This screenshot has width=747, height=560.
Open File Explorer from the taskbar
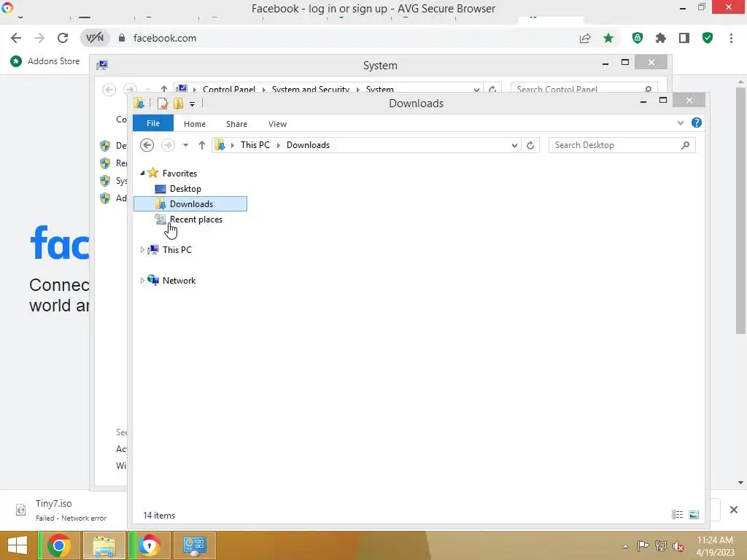pyautogui.click(x=104, y=545)
